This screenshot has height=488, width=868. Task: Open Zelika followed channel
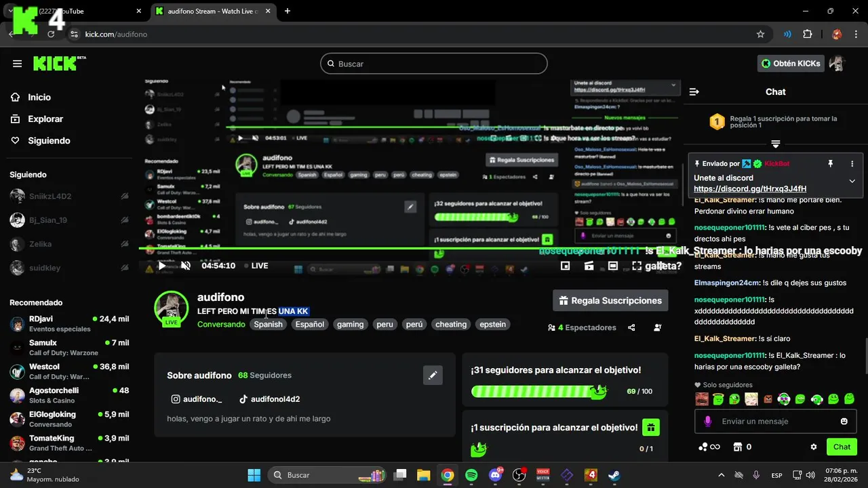(69, 244)
